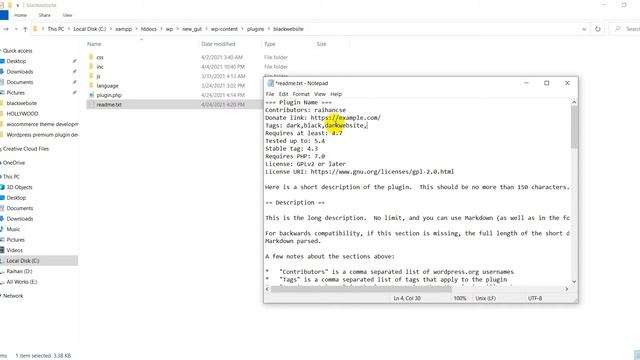
Task: Open Videos under This PC
Action: point(14,250)
